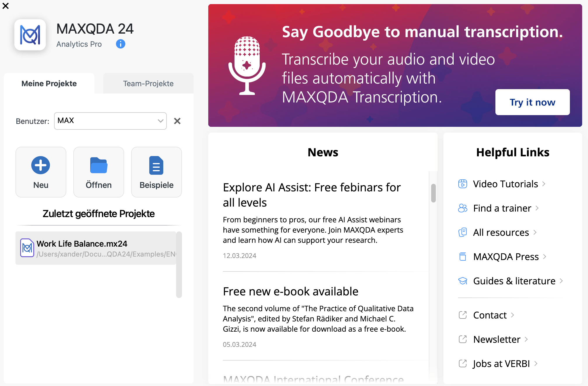
Task: Click the Work Life Balance project file icon
Action: [27, 248]
